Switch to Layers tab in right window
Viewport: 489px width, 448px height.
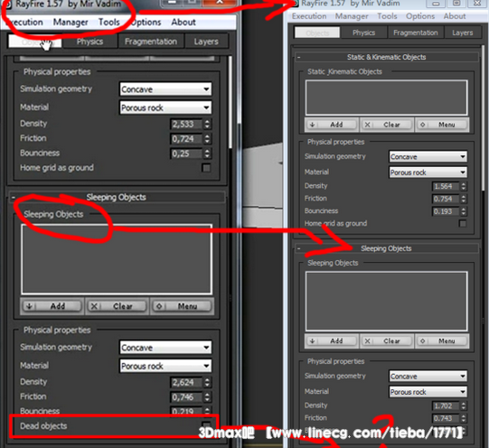tap(462, 33)
